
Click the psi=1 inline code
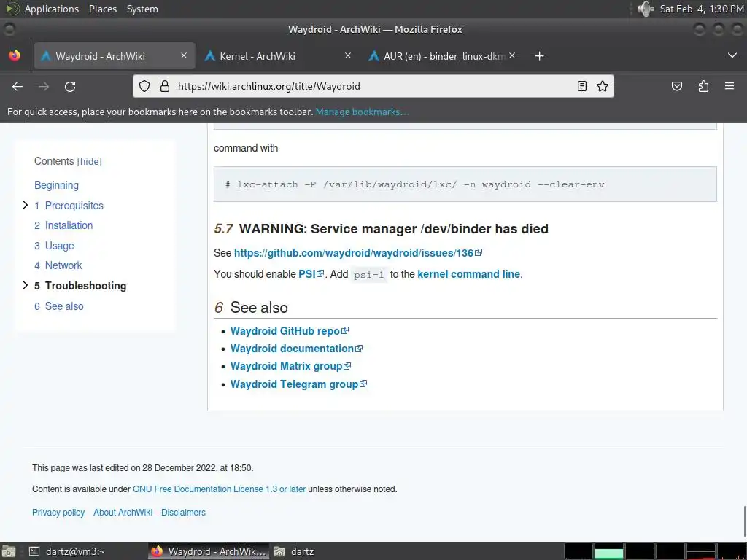click(368, 275)
